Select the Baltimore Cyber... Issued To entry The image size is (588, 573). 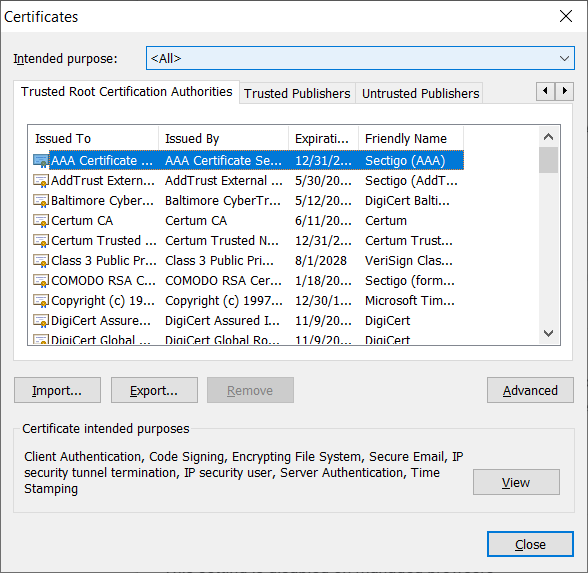tap(102, 201)
